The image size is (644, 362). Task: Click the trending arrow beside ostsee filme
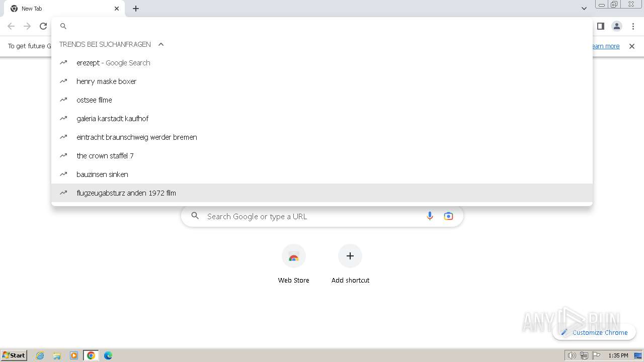point(63,100)
